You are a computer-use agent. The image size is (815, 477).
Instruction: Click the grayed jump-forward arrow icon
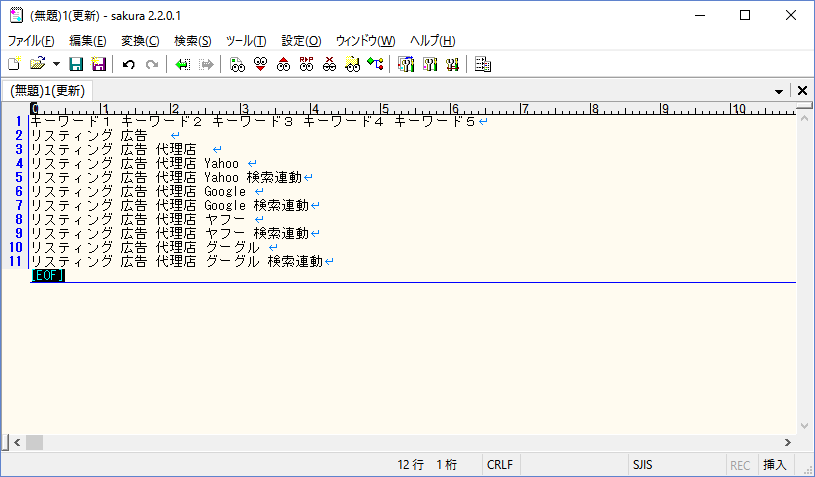click(206, 64)
